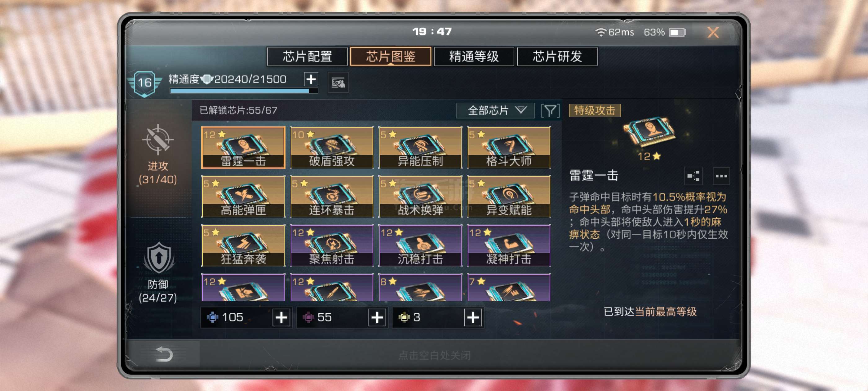Click the filter funnel icon
The image size is (868, 391).
(x=550, y=110)
